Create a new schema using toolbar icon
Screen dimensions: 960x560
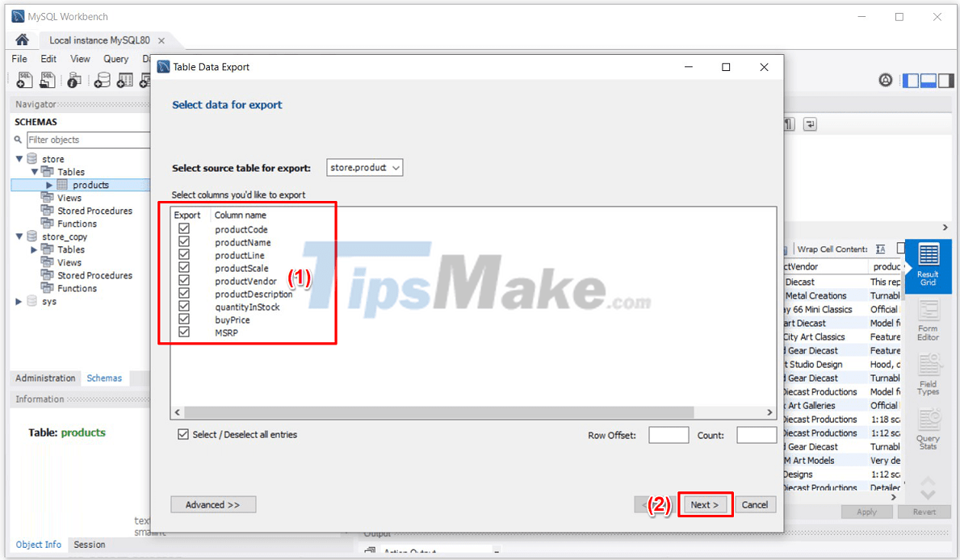[103, 80]
